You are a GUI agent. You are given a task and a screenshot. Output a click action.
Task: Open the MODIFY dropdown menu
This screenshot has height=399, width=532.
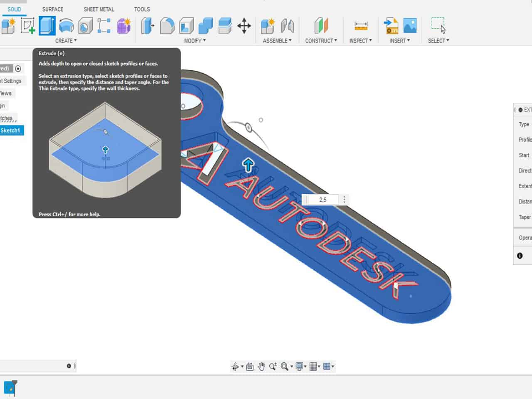tap(195, 41)
